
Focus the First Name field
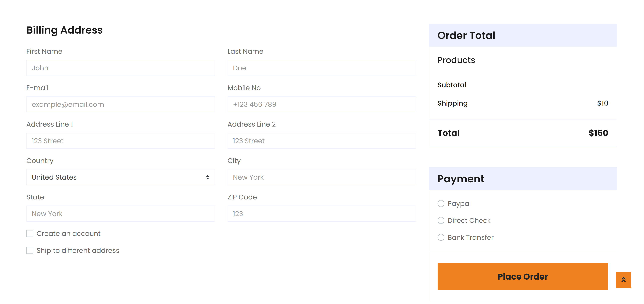click(120, 68)
